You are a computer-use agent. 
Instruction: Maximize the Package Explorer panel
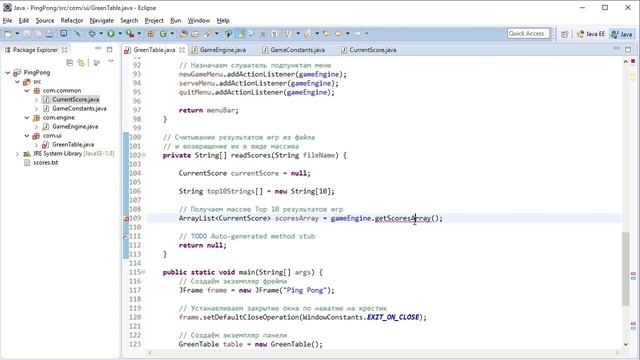(109, 49)
